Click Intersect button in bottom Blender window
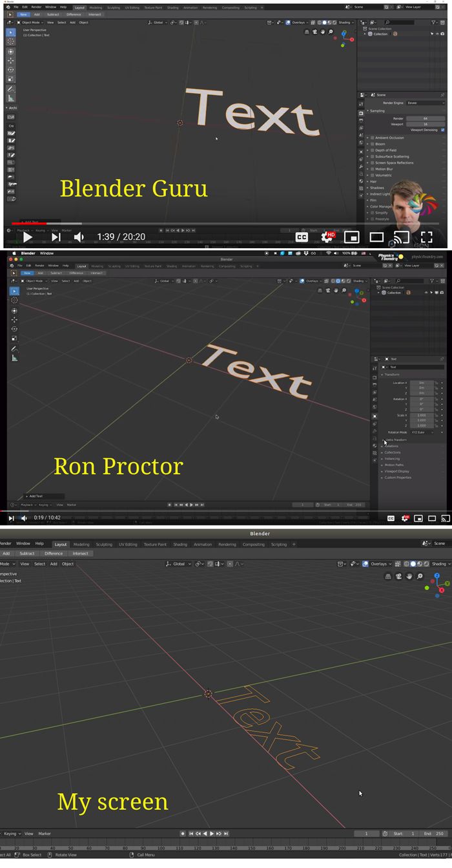The height and width of the screenshot is (868, 452). pyautogui.click(x=81, y=553)
